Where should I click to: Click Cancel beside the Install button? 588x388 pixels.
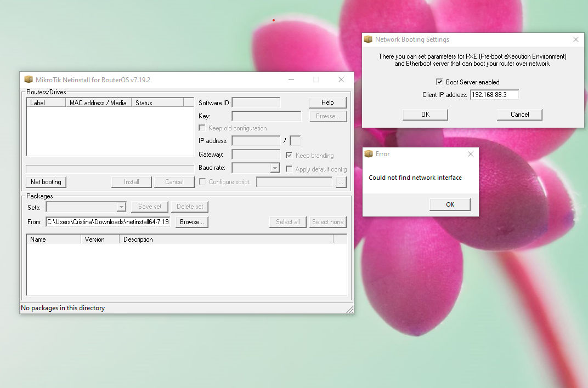174,182
